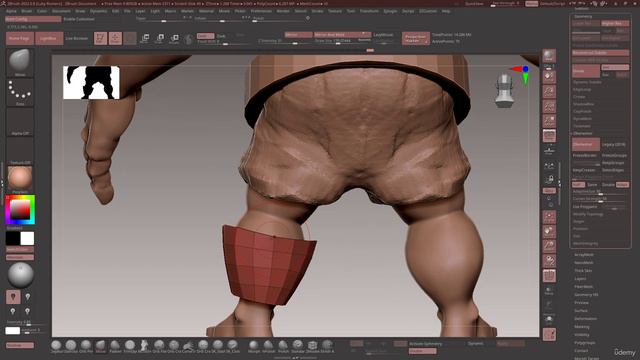Toggle KeepCreases in ZRemesher

click(584, 170)
